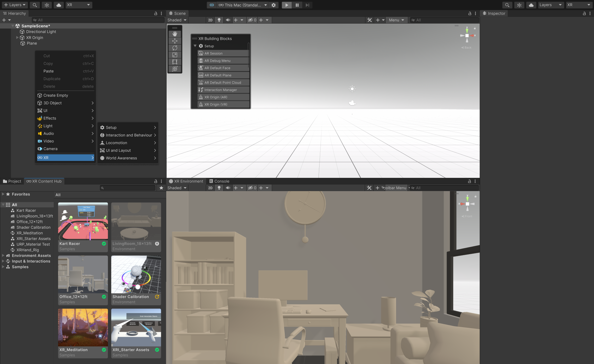Image resolution: width=594 pixels, height=364 pixels.
Task: Select the Rect tool in Scene overlay
Action: pos(175,62)
